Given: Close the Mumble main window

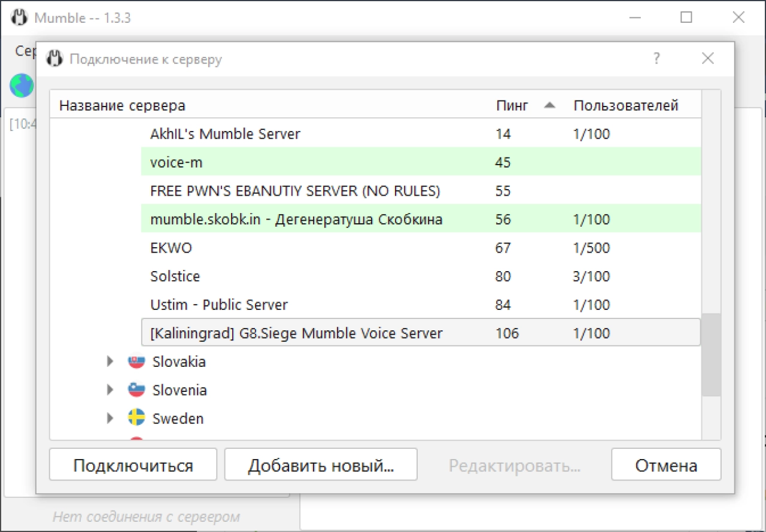Looking at the screenshot, I should (738, 17).
